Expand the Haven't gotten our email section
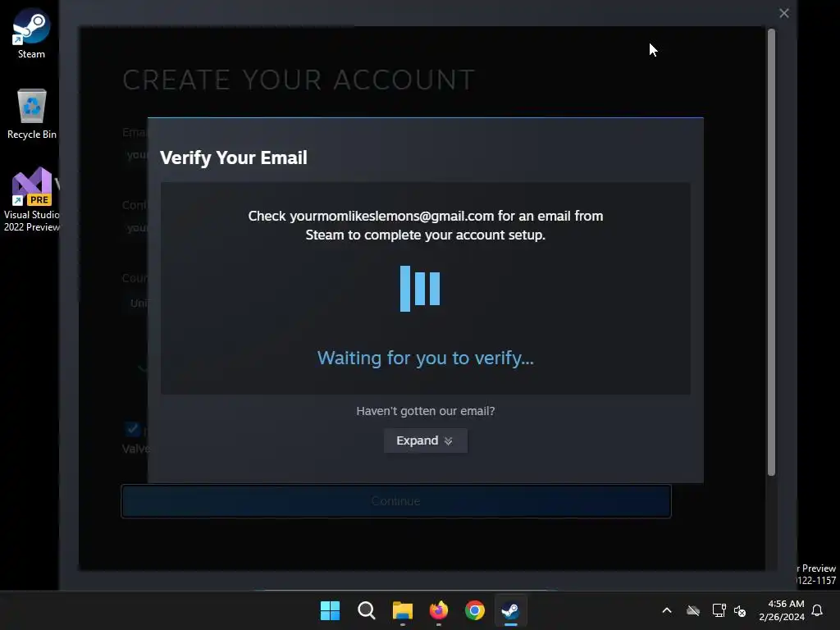The height and width of the screenshot is (630, 840). tap(426, 441)
